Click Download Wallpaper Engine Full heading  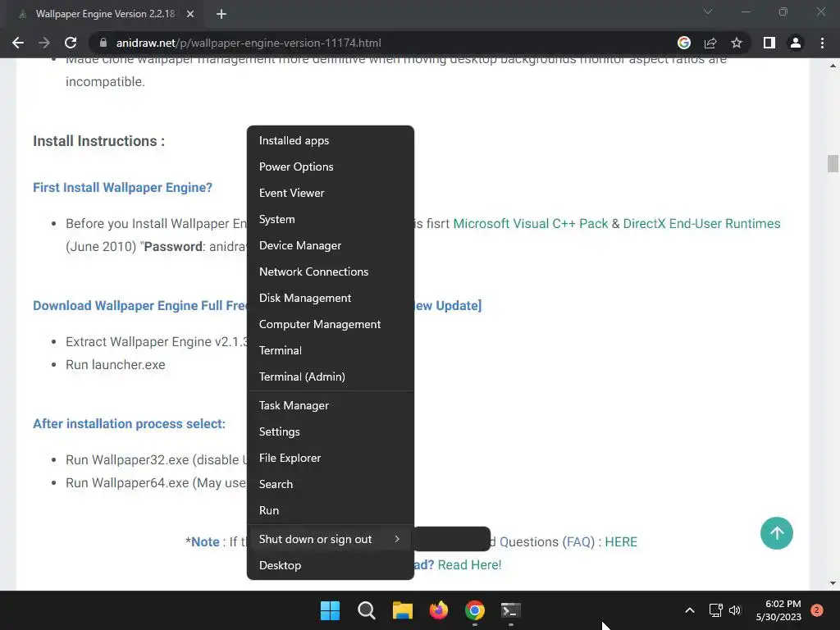(x=139, y=305)
